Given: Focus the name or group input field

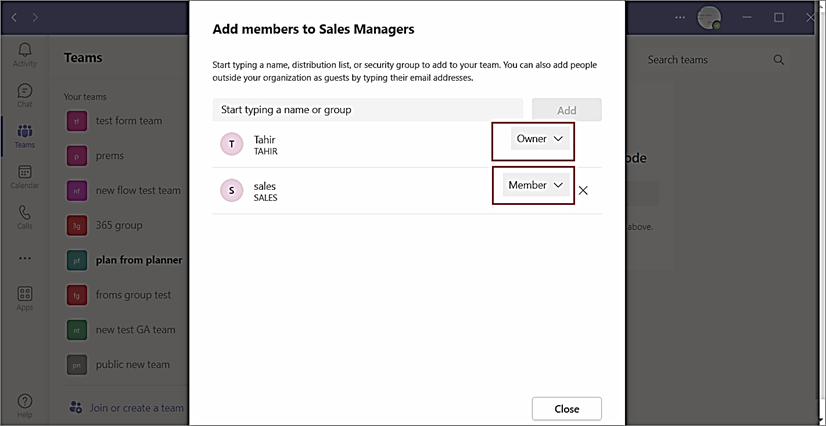Looking at the screenshot, I should [x=368, y=110].
